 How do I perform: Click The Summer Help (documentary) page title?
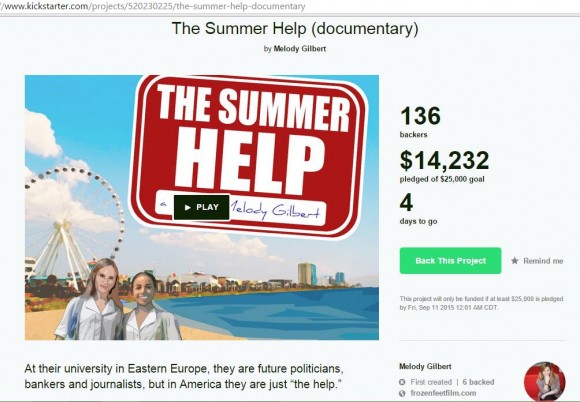[x=295, y=28]
